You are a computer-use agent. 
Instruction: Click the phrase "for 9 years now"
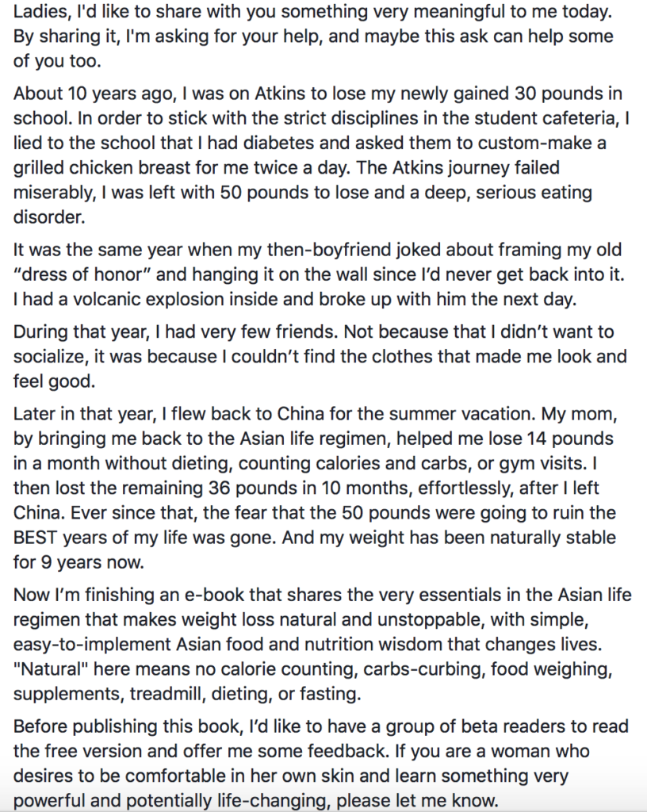78,562
